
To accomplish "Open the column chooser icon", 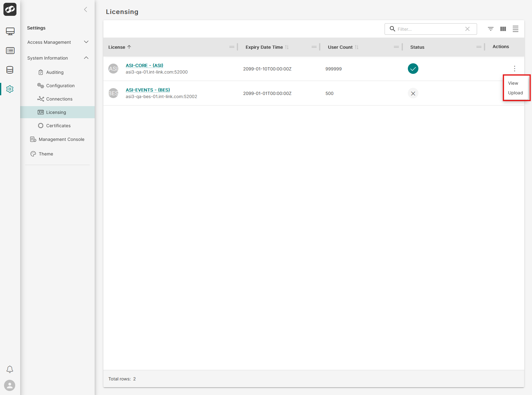I will click(x=503, y=29).
